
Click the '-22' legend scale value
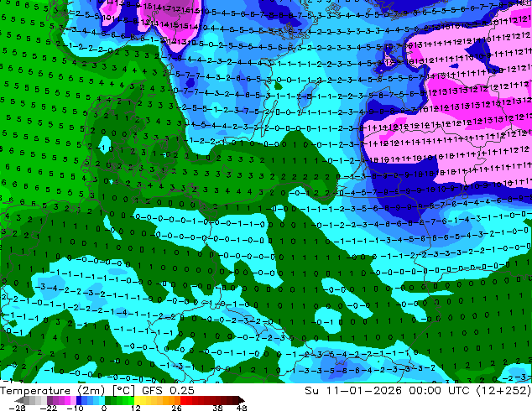(48, 408)
